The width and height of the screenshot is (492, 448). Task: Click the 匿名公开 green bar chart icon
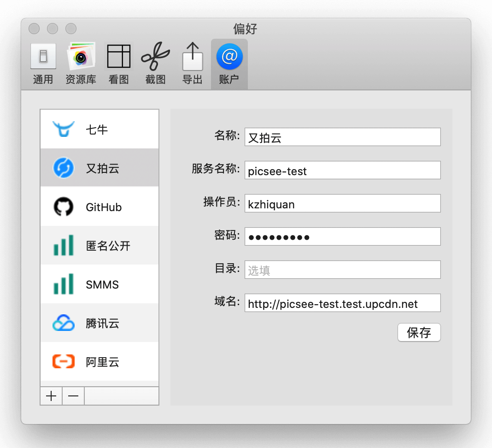[x=64, y=245]
